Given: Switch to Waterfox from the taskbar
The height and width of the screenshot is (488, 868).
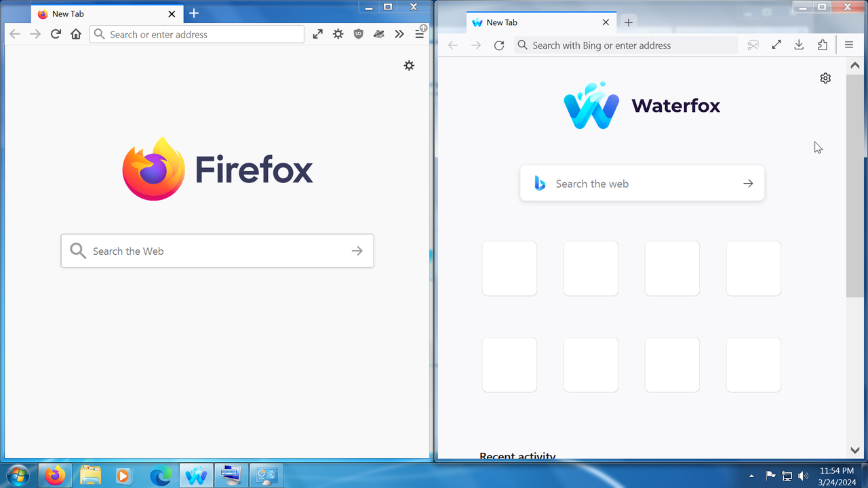Looking at the screenshot, I should 196,476.
